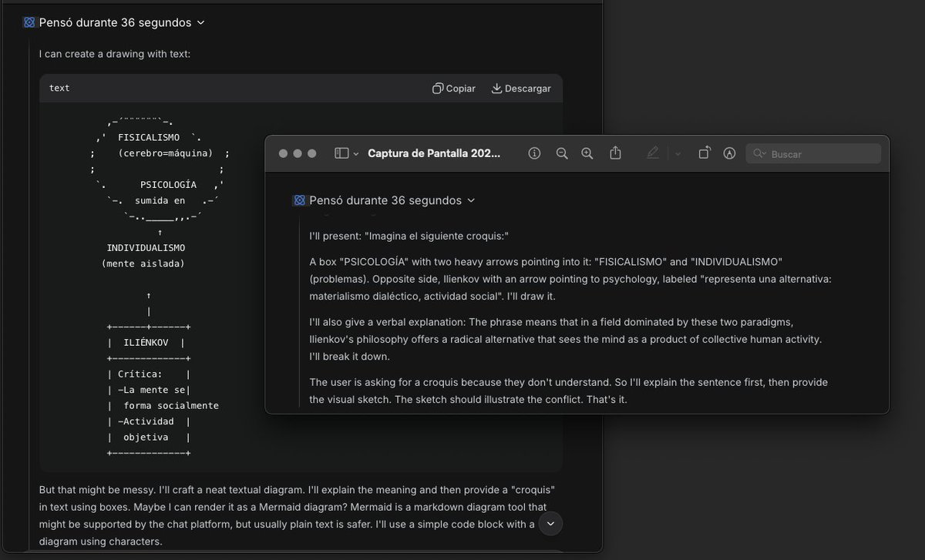The image size is (925, 560).
Task: Open highlight color dropdown arrow in Preview
Action: [x=678, y=153]
